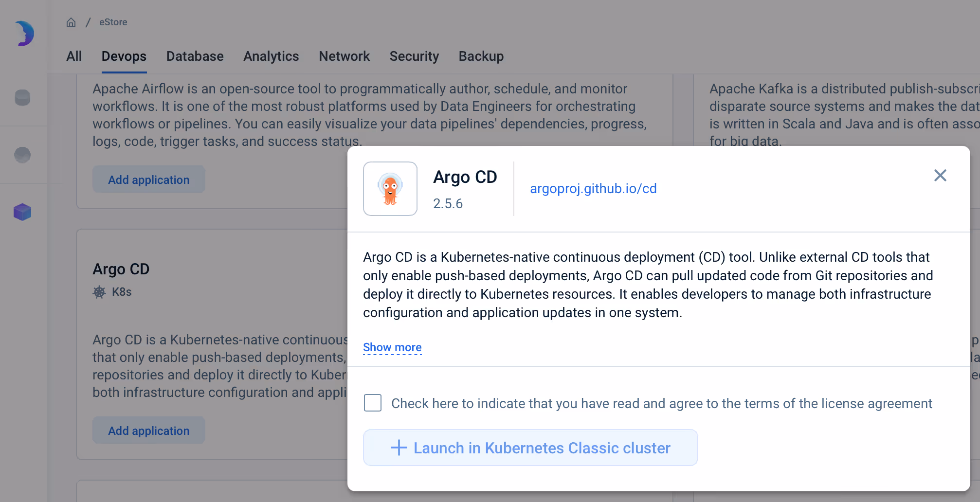Click the license agreement label text
This screenshot has height=502, width=980.
click(x=662, y=403)
